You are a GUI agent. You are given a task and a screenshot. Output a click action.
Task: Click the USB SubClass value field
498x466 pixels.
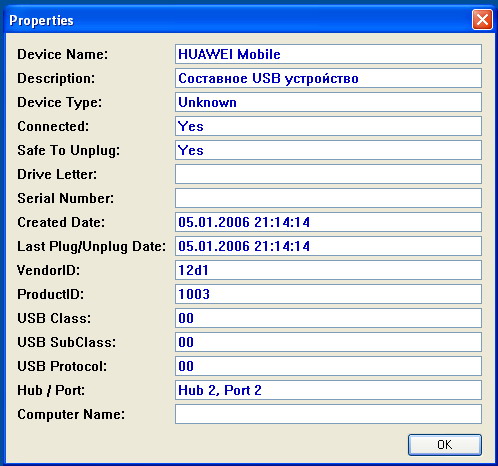point(328,342)
